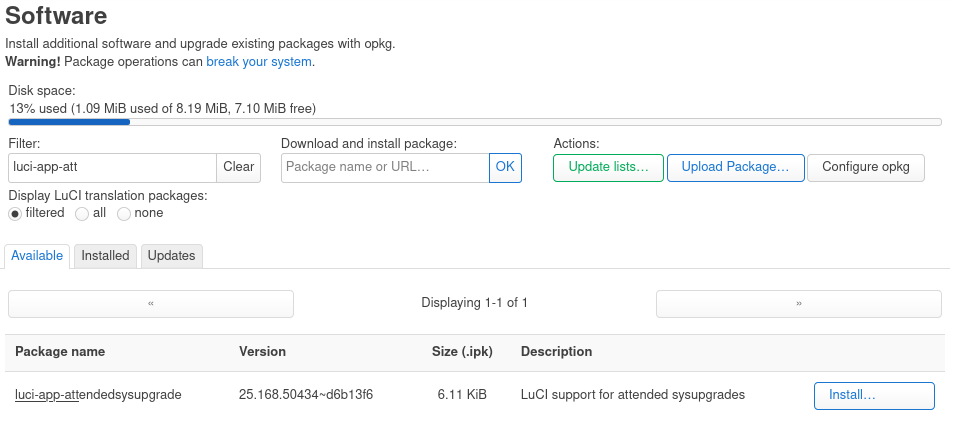Focus the Filter text field
The width and height of the screenshot is (956, 435).
click(x=112, y=168)
